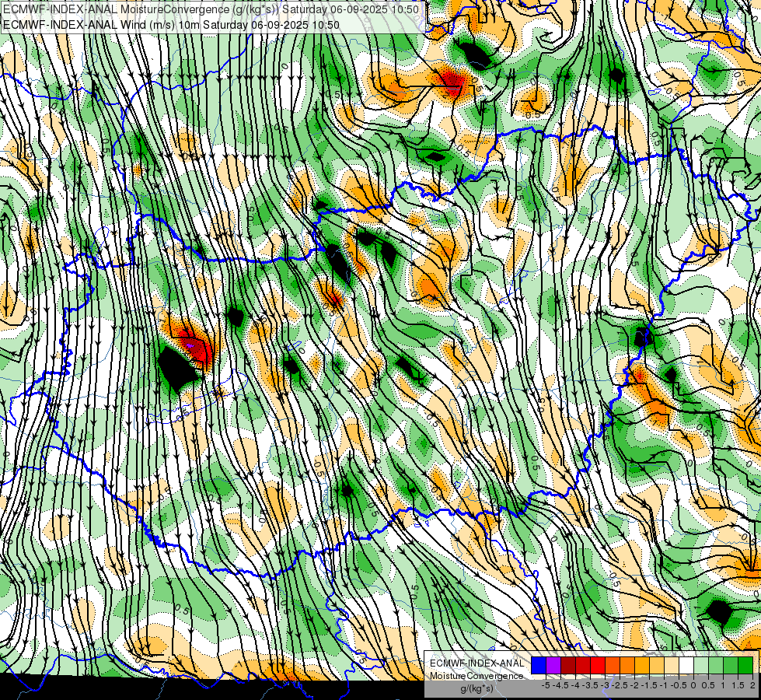Image resolution: width=761 pixels, height=700 pixels.
Task: Pick the palest orange legend swatch
Action: point(672,666)
